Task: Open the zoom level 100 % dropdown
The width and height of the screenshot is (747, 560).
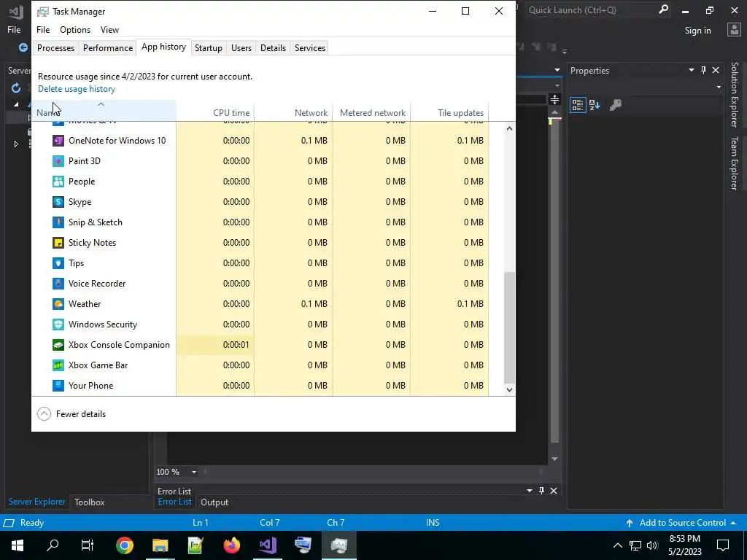Action: pos(194,472)
